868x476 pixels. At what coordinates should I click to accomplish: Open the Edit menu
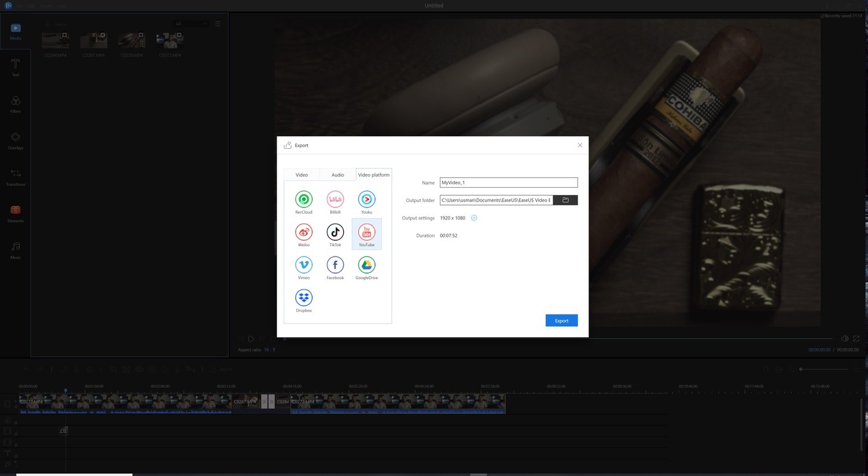point(31,6)
